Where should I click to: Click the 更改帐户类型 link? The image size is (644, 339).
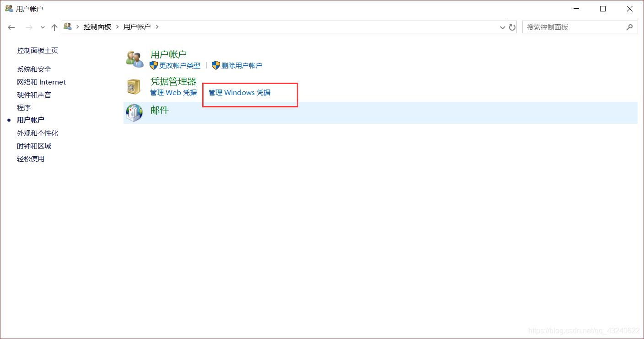(180, 65)
